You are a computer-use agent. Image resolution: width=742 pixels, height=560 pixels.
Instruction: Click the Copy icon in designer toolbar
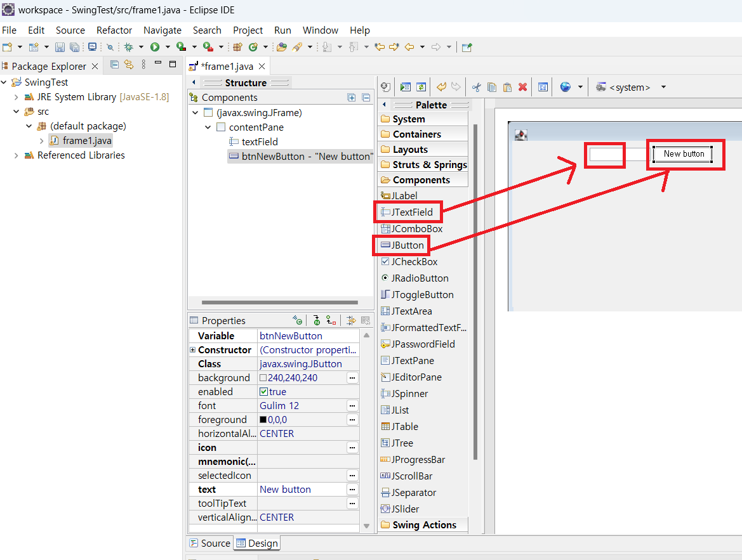click(492, 87)
